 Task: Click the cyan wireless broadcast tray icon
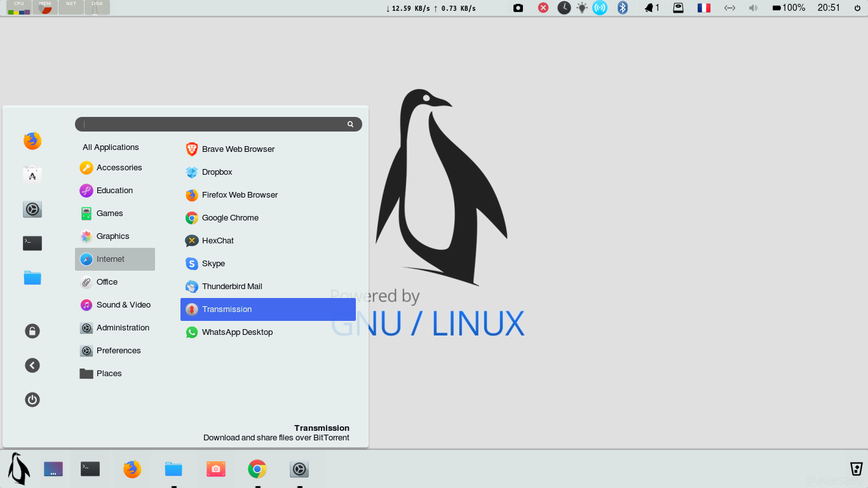click(x=600, y=8)
